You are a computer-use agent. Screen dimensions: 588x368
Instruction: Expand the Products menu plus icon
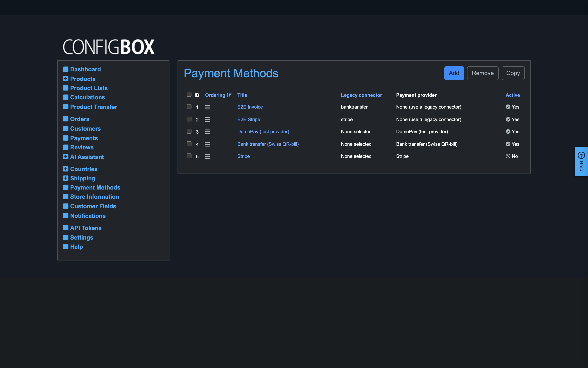66,79
